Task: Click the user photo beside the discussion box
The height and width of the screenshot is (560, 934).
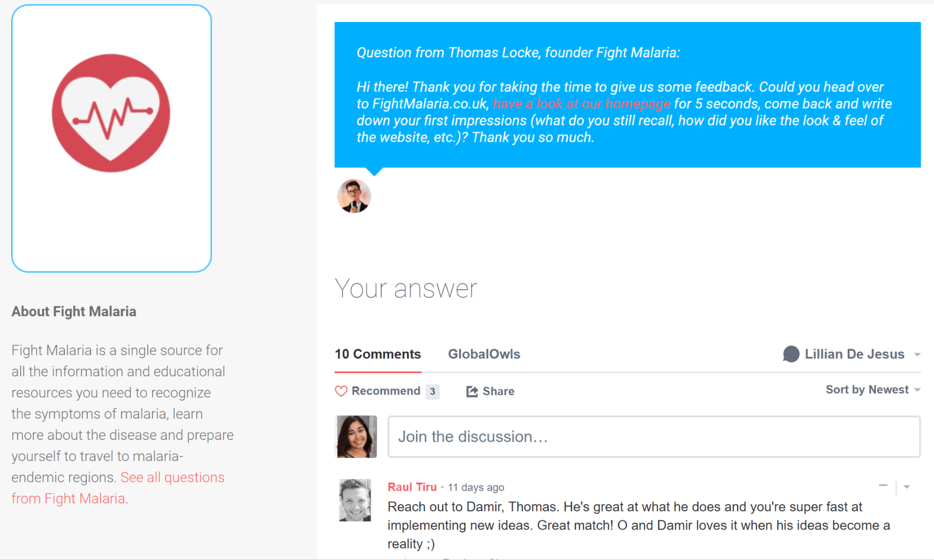Action: pos(356,436)
